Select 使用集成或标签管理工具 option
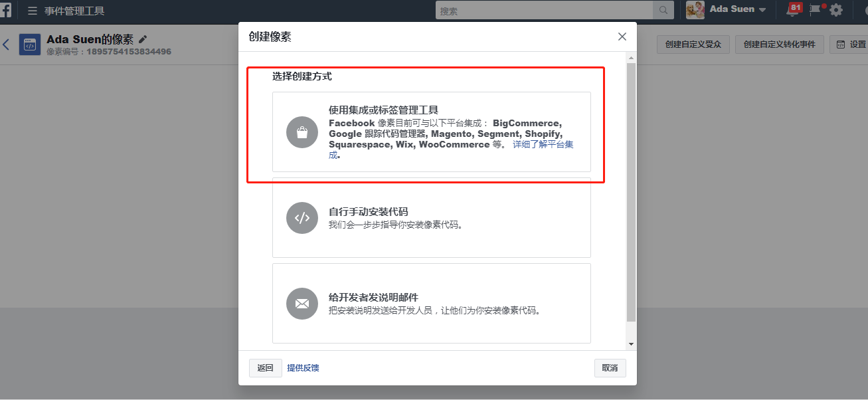Image resolution: width=868 pixels, height=404 pixels. 431,132
